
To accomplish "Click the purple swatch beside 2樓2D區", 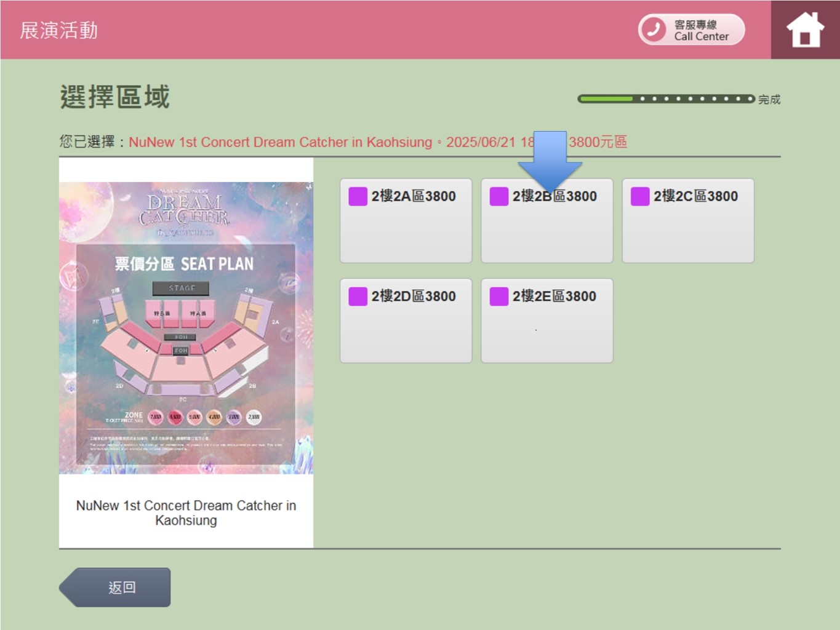I will (358, 297).
